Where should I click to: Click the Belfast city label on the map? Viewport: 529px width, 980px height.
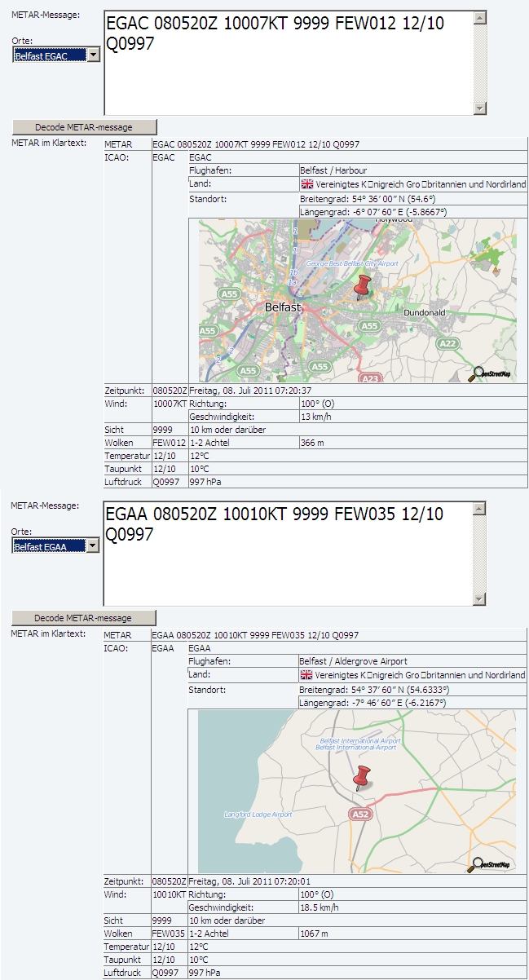(284, 307)
